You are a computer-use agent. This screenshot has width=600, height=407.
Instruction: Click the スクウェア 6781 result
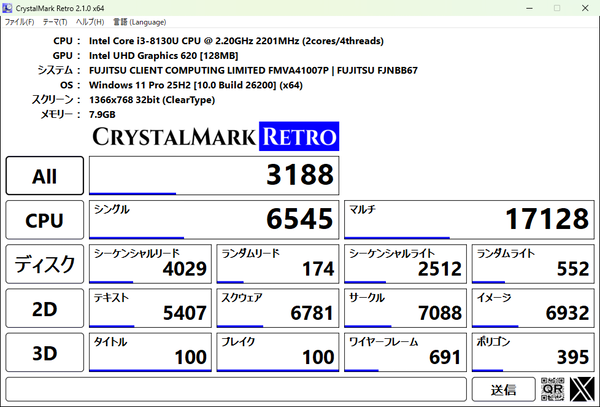tap(278, 308)
